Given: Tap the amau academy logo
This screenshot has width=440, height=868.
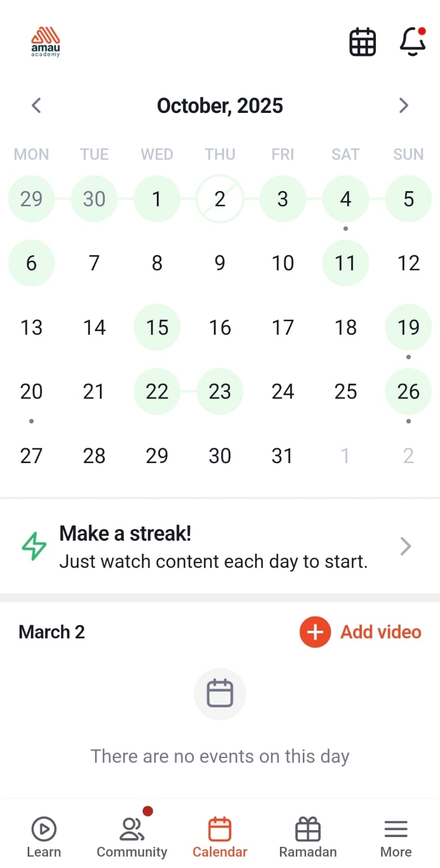Looking at the screenshot, I should tap(46, 42).
